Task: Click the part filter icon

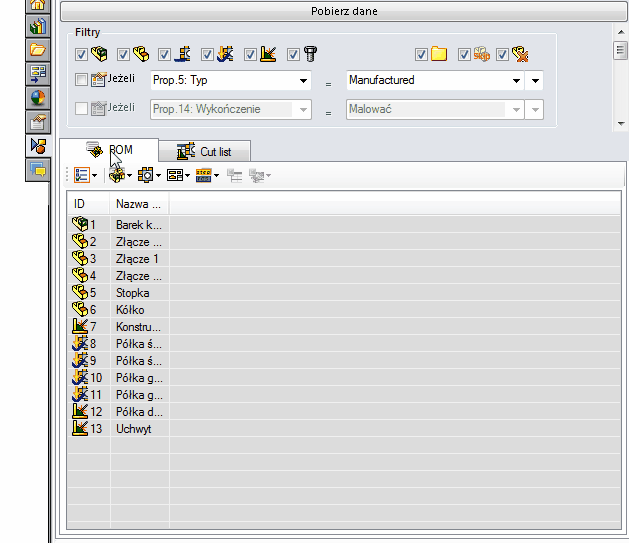Action: [141, 54]
